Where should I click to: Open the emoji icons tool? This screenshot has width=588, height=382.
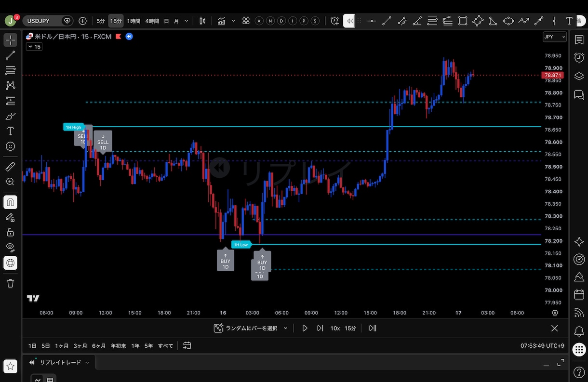[x=10, y=146]
